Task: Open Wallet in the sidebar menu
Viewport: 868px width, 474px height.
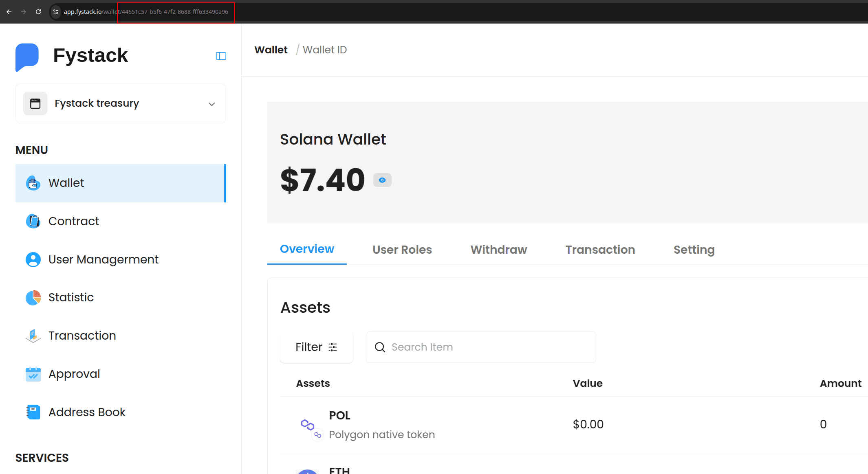Action: [x=121, y=183]
